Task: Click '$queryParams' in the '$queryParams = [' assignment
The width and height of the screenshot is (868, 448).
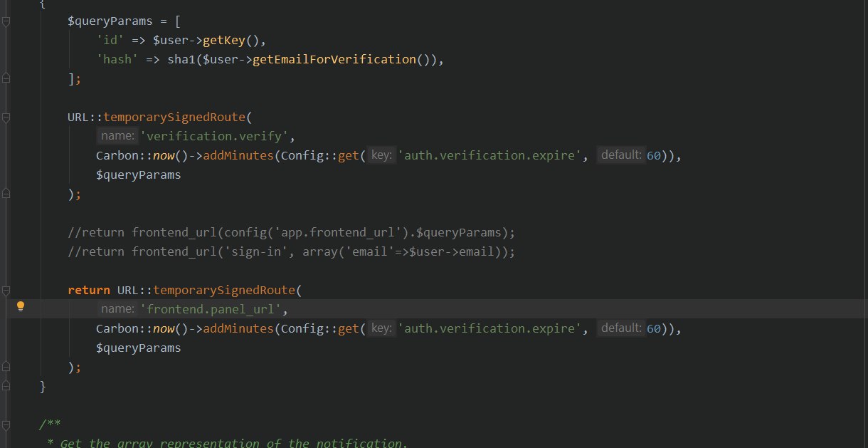Action: pyautogui.click(x=110, y=21)
